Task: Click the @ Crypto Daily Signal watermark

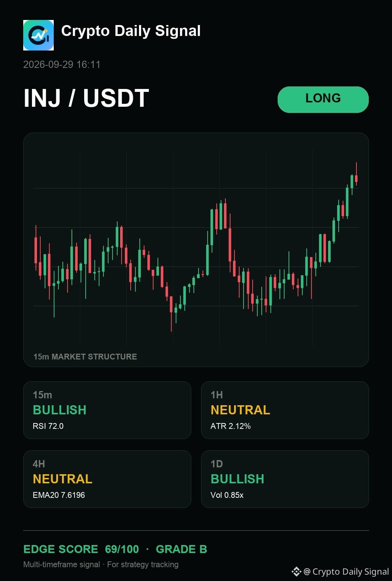Action: click(x=346, y=572)
